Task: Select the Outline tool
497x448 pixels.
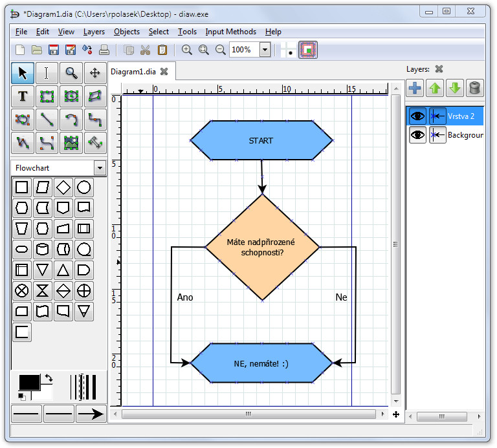Action: point(95,143)
